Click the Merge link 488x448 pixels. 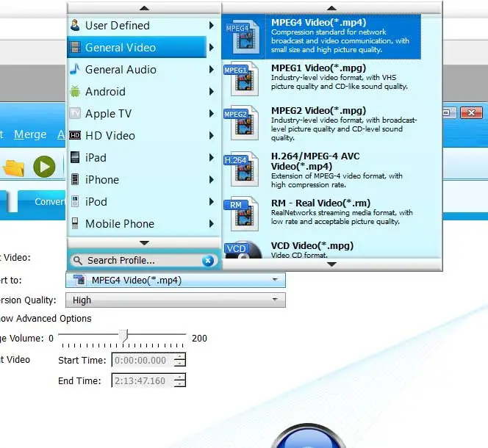click(30, 134)
